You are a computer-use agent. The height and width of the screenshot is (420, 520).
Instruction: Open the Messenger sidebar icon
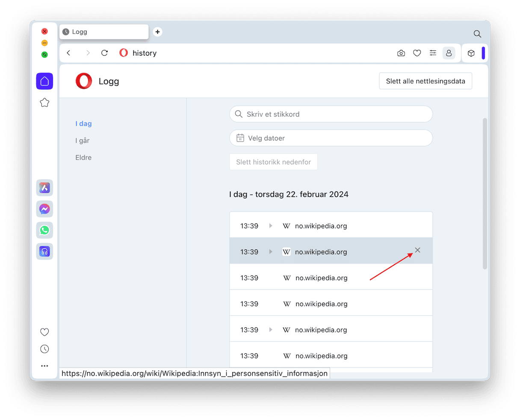tap(44, 209)
